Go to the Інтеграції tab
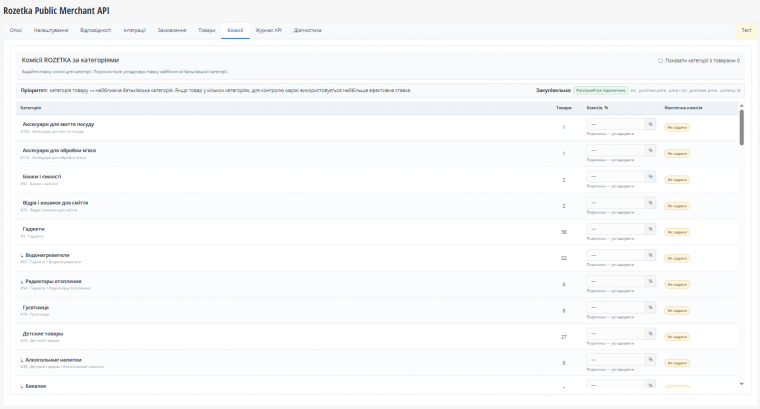The height and width of the screenshot is (409, 760). click(x=134, y=30)
